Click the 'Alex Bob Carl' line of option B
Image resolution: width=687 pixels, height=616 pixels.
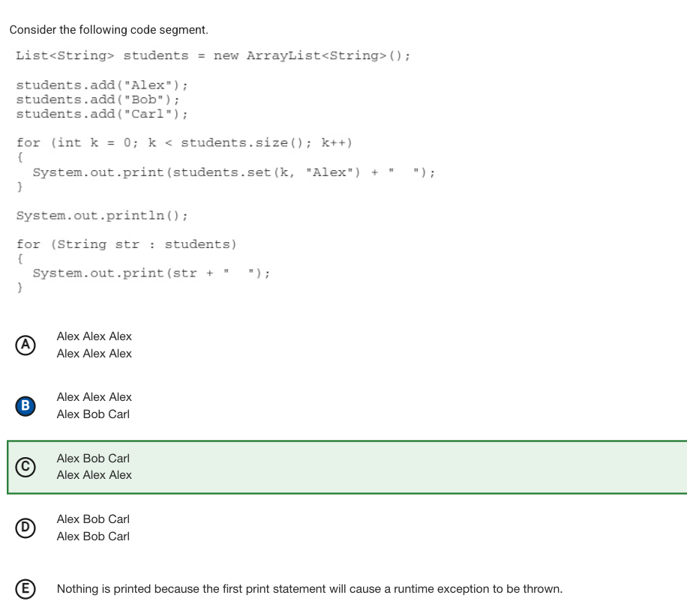tap(93, 414)
